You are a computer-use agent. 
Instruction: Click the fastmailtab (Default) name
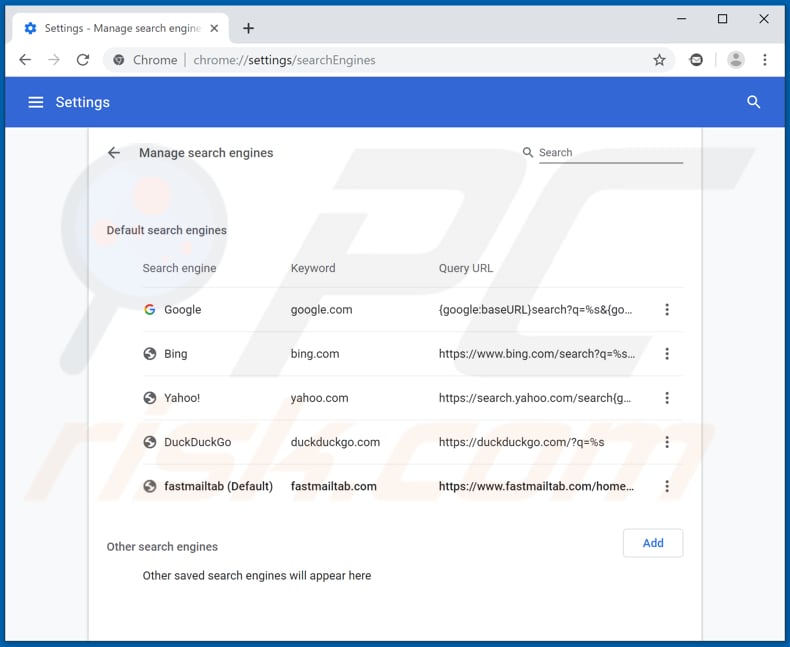(218, 486)
